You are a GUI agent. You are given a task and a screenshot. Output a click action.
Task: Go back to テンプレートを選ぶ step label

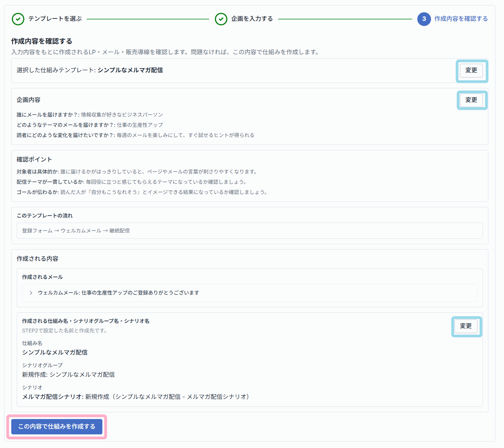pyautogui.click(x=55, y=19)
